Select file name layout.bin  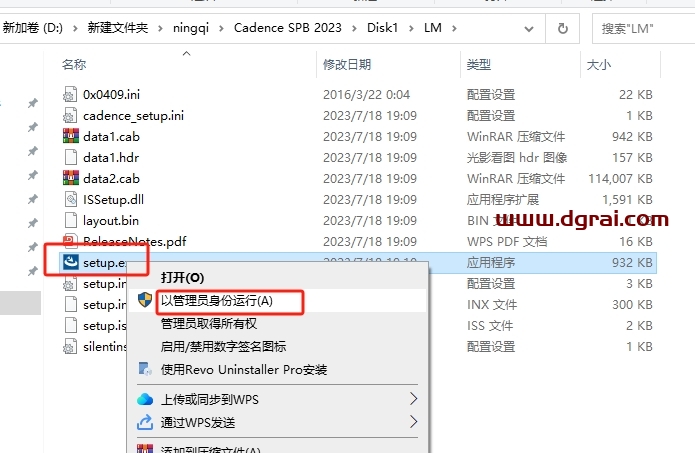coord(111,221)
